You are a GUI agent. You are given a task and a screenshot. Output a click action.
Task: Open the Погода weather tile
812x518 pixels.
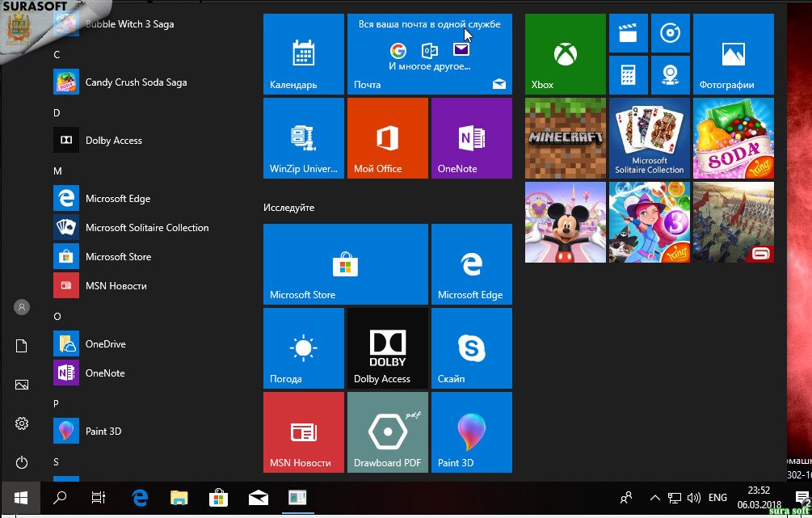pos(303,348)
